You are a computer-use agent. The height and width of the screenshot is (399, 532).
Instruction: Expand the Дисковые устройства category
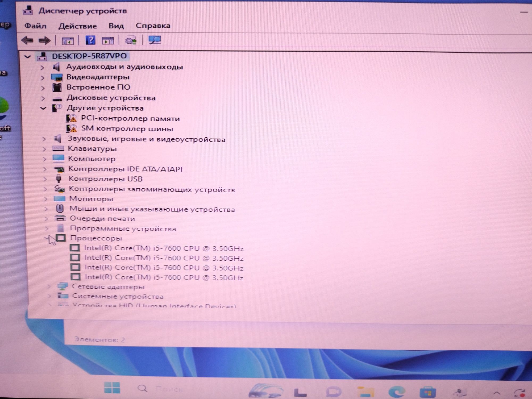coord(43,98)
